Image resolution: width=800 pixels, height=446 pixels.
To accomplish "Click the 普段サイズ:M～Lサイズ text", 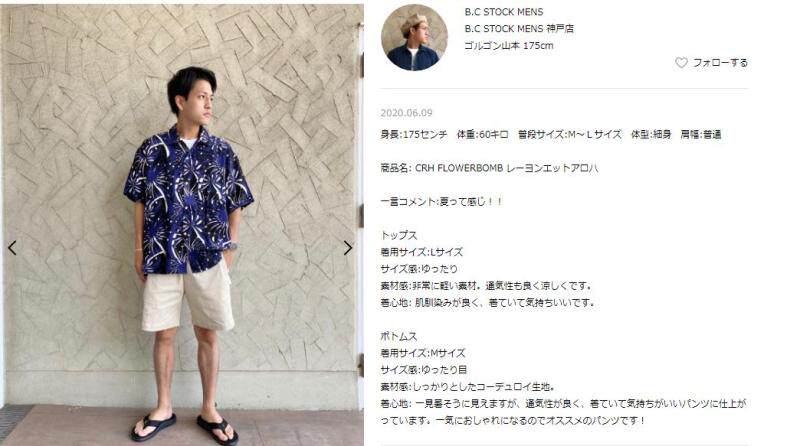I will click(x=569, y=135).
